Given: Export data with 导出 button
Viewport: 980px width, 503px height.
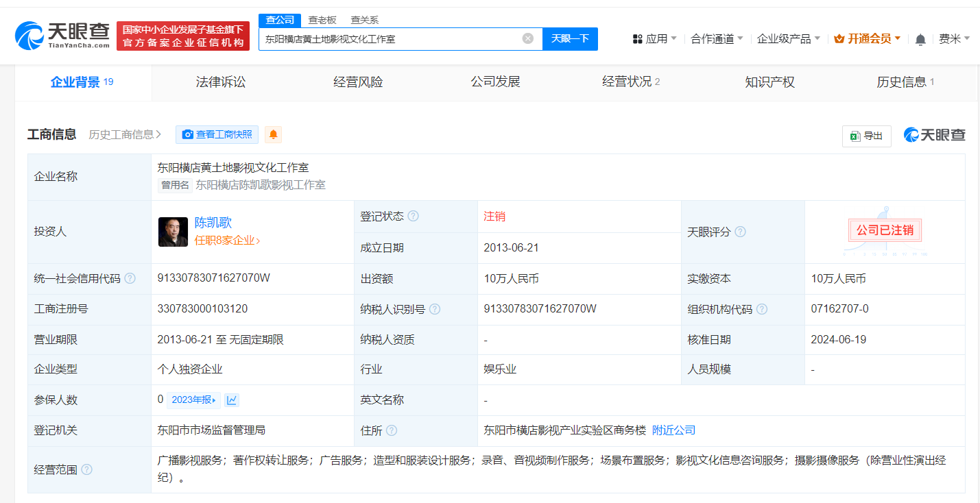Looking at the screenshot, I should (866, 136).
